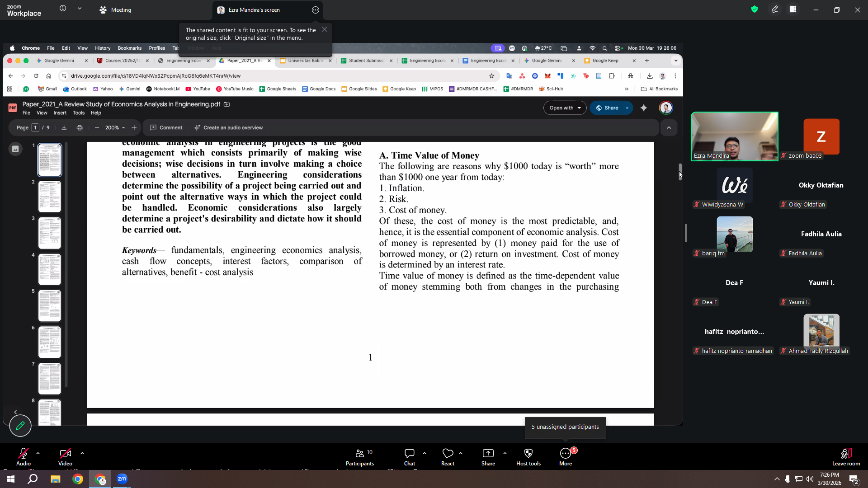Click the Leave room button
Screen dimensions: 868x488
tap(846, 456)
